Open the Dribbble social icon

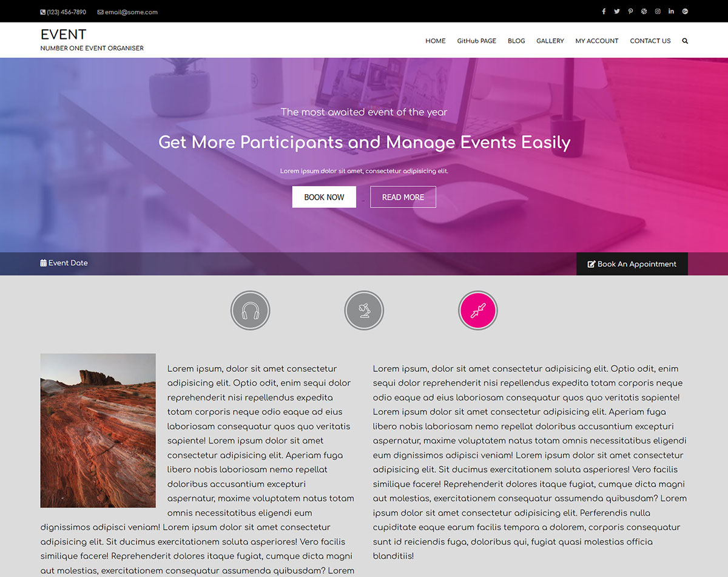point(644,12)
